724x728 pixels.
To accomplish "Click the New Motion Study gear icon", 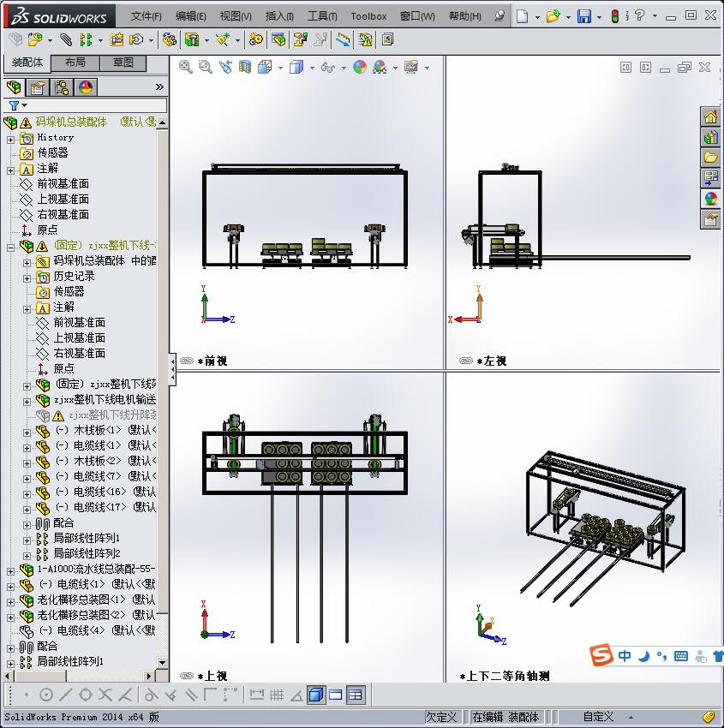I will tap(256, 40).
